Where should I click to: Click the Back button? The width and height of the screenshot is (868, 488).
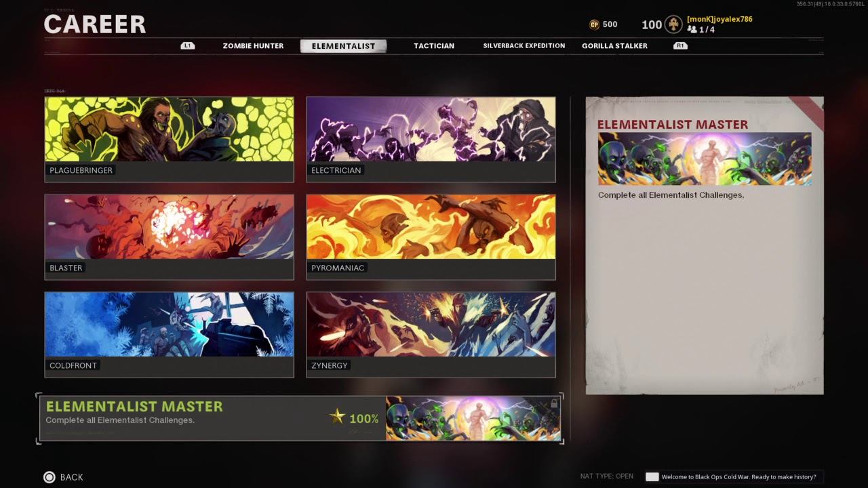[63, 477]
